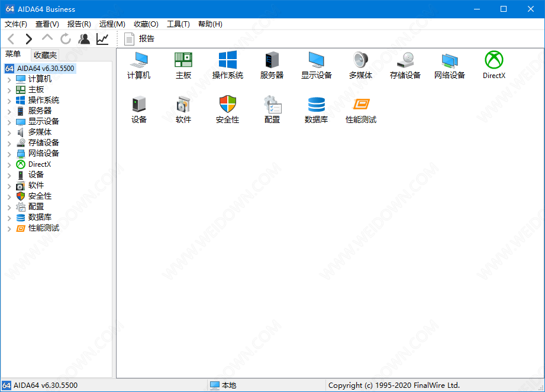Open user management via the person icon

tap(84, 39)
